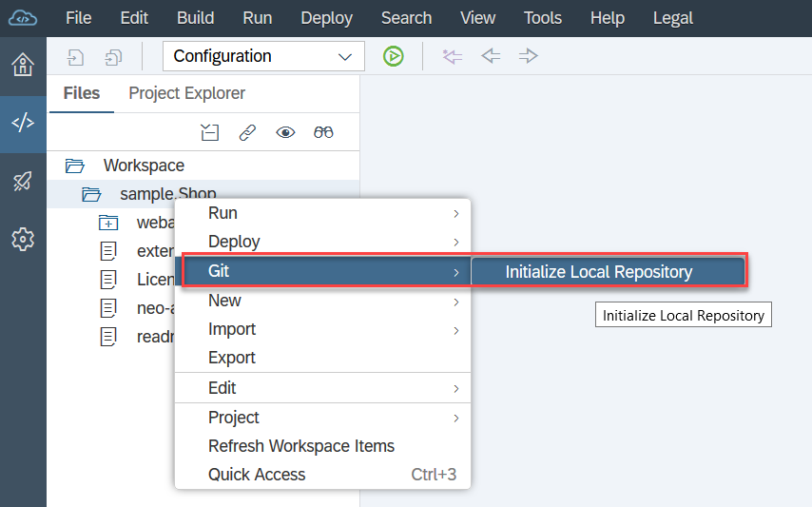Expand the Edit submenu in context menu

[x=322, y=388]
